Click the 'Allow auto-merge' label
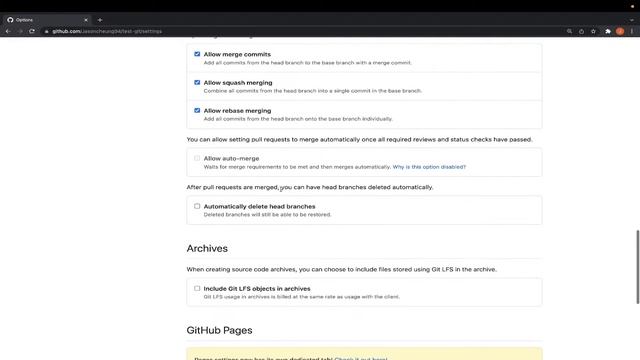This screenshot has height=360, width=640. (x=231, y=158)
